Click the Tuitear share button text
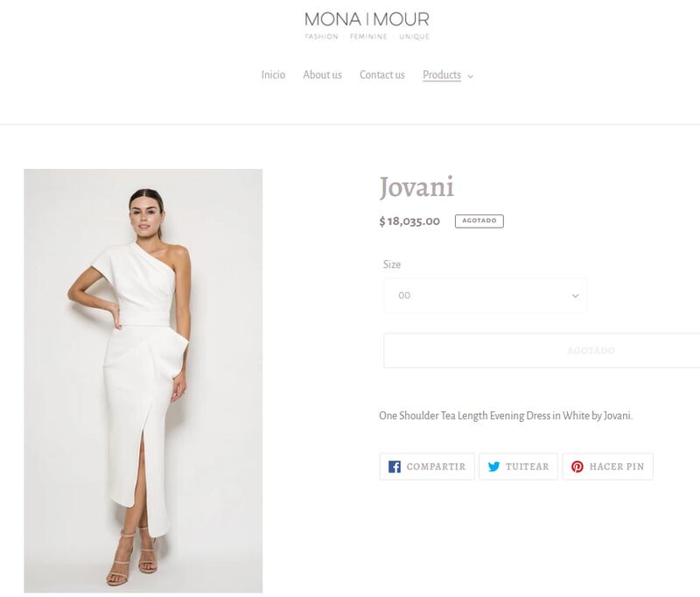 point(528,467)
